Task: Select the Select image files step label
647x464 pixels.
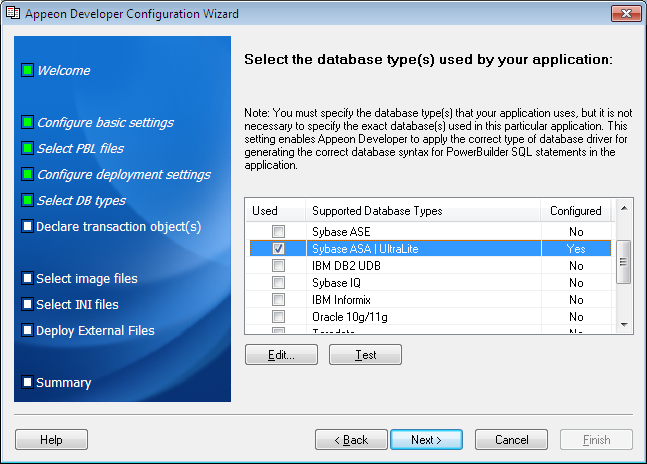Action: [x=87, y=278]
